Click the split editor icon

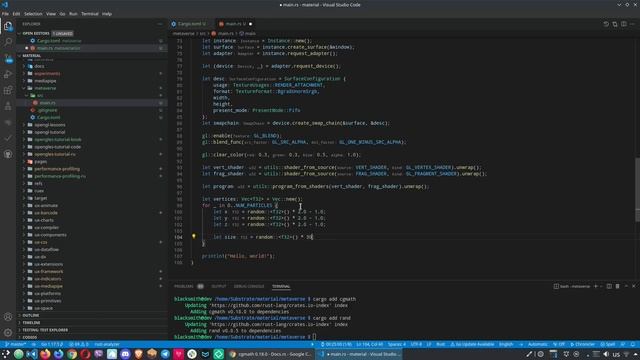click(x=624, y=24)
